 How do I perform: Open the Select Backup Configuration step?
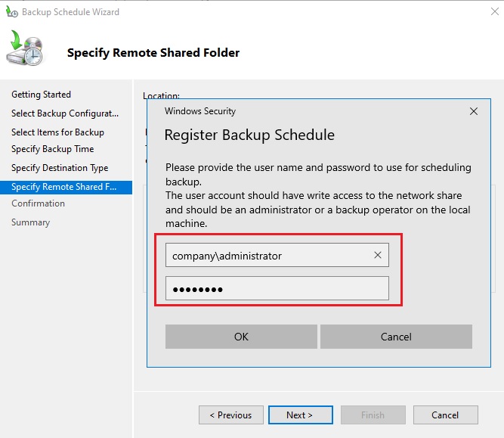(65, 113)
